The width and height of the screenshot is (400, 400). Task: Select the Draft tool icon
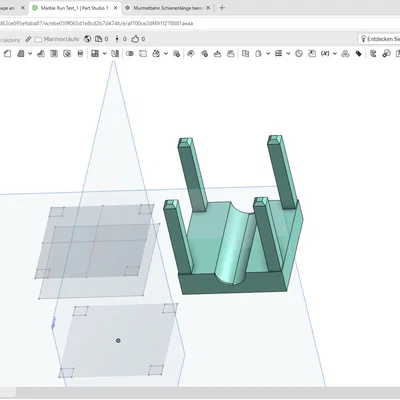(41, 54)
